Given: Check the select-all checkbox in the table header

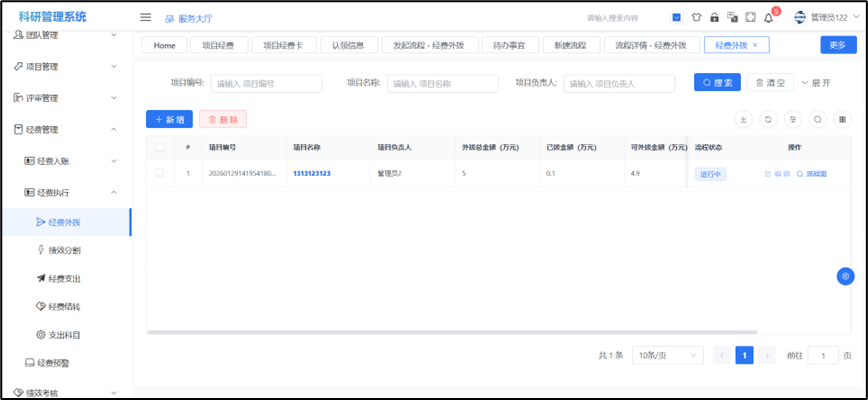Looking at the screenshot, I should (x=160, y=147).
